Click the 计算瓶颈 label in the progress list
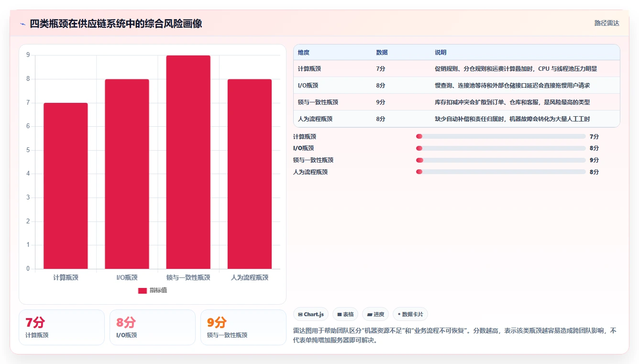 [305, 136]
